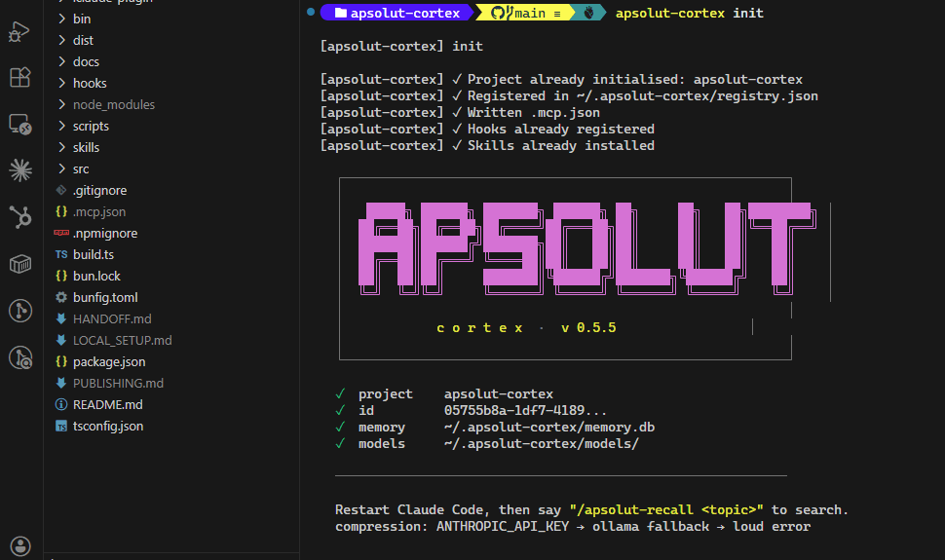This screenshot has width=945, height=560.
Task: Click the '~/.apsolut-cortex/registry.json' path
Action: pyautogui.click(x=698, y=95)
